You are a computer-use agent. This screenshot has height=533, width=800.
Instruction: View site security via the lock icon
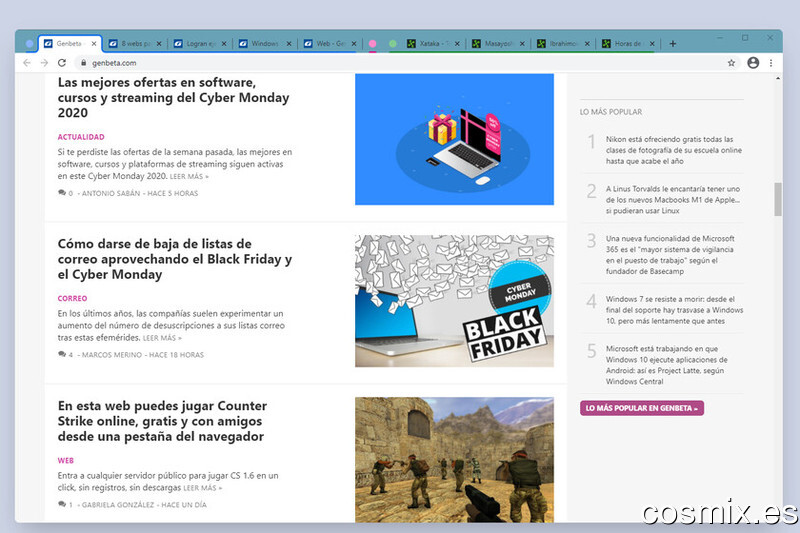coord(83,63)
